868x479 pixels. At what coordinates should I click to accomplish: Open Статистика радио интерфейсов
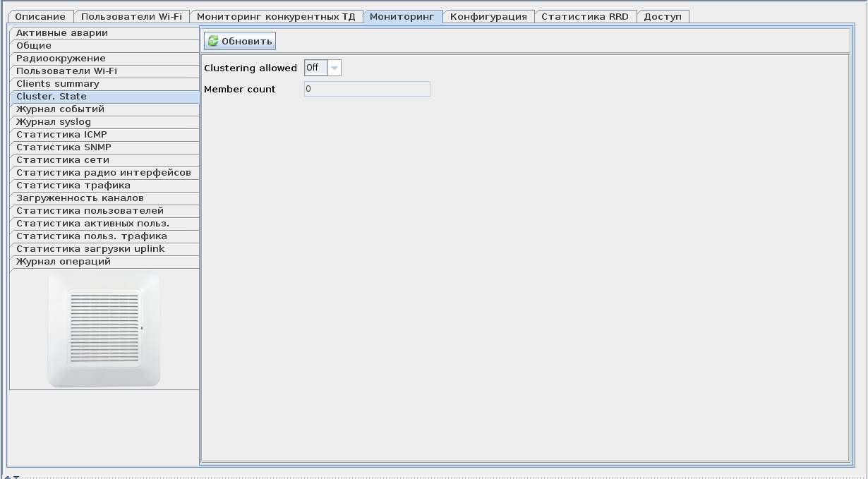pos(104,173)
